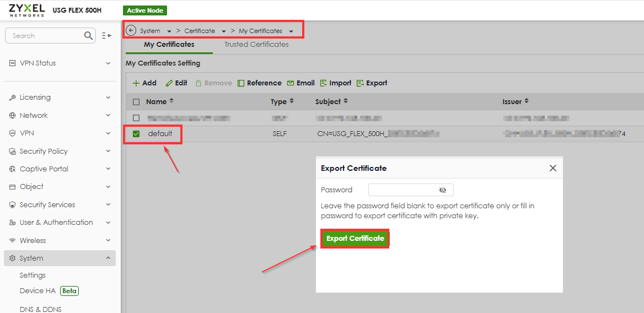Click Add certificate toolbar button

[x=144, y=83]
